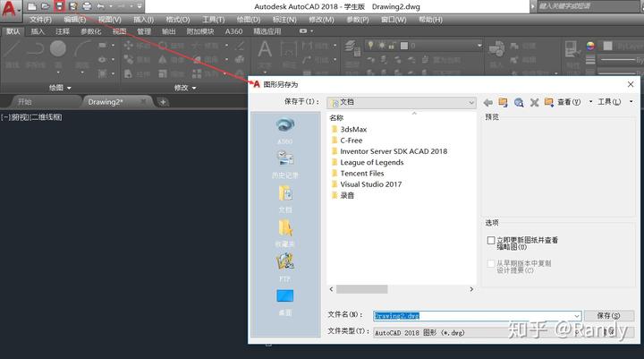Select the History location in dialog sidebar
644x359 pixels.
pos(285,165)
